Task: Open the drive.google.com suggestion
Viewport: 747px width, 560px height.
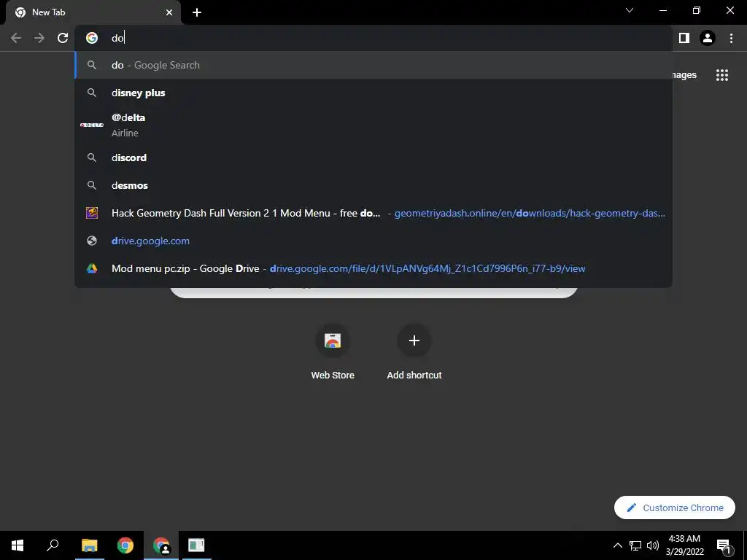Action: coord(373,241)
